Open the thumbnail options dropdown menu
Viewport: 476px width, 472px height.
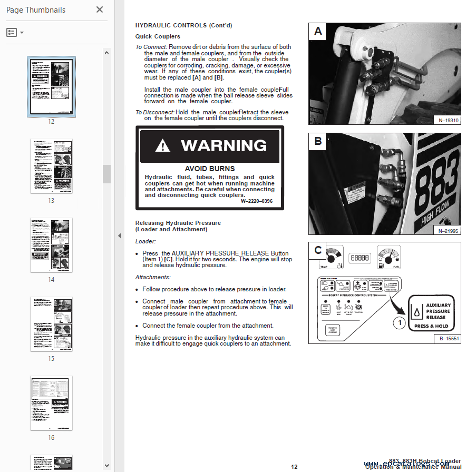[x=15, y=33]
